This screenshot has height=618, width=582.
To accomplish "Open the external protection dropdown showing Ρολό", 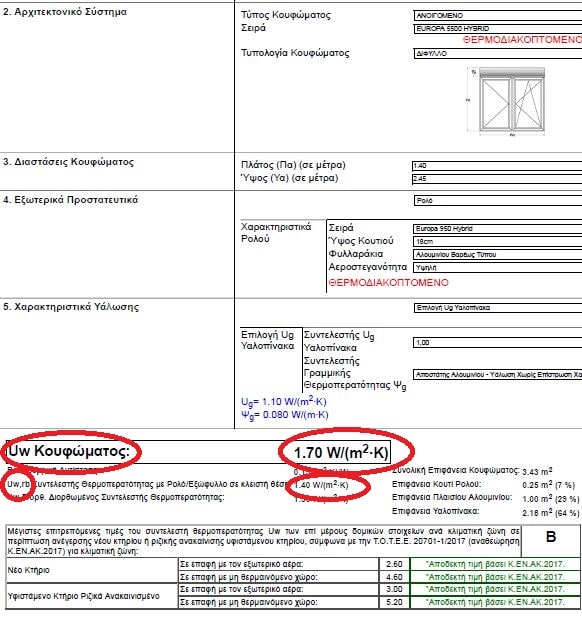I will click(x=498, y=201).
